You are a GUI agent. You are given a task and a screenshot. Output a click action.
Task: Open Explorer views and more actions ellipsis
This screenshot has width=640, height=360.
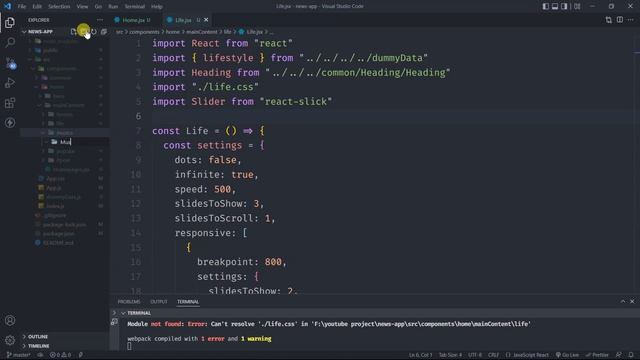[x=100, y=20]
